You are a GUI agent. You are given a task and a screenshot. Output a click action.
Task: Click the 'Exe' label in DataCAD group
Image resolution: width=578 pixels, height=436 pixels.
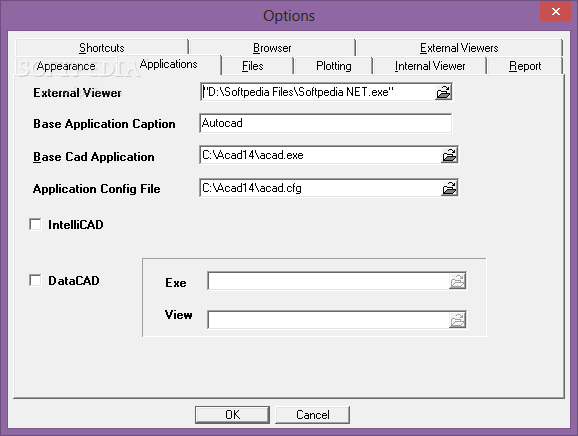(x=176, y=283)
